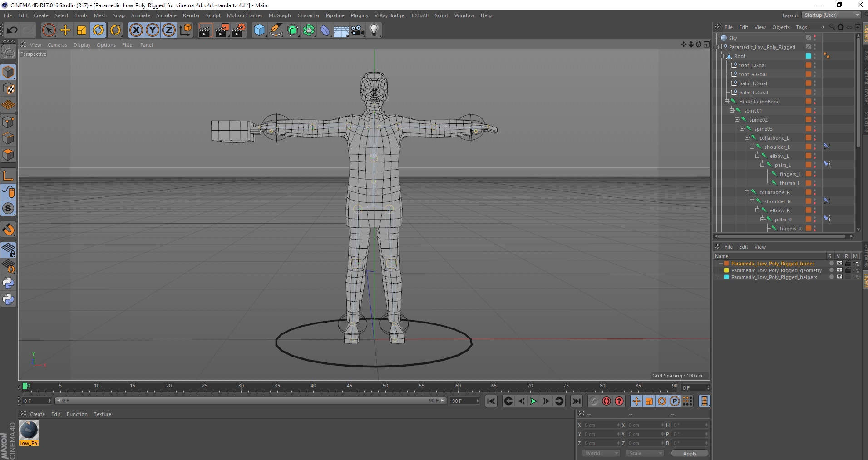The width and height of the screenshot is (868, 460).
Task: Click yellow swatch of geometry layer
Action: 726,270
